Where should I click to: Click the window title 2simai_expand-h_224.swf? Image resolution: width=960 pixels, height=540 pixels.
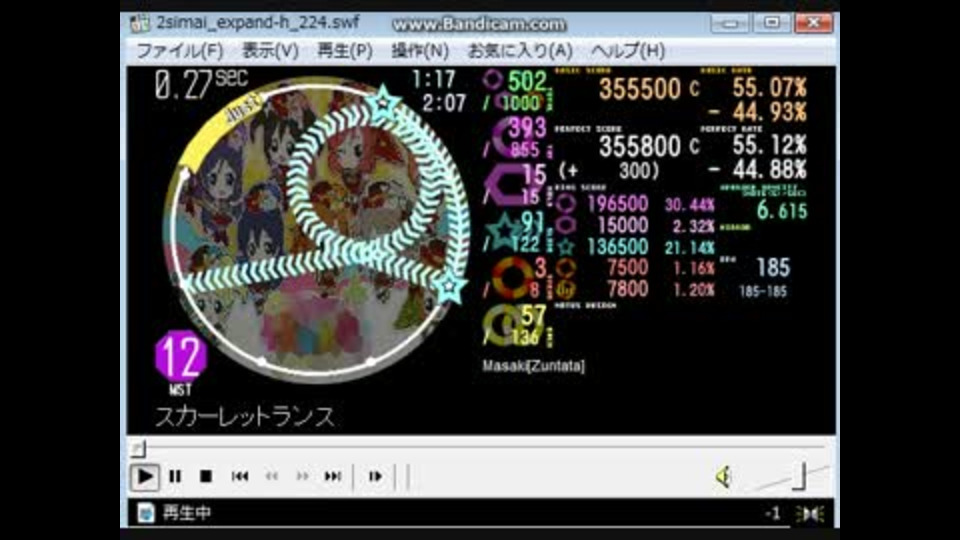tap(258, 23)
